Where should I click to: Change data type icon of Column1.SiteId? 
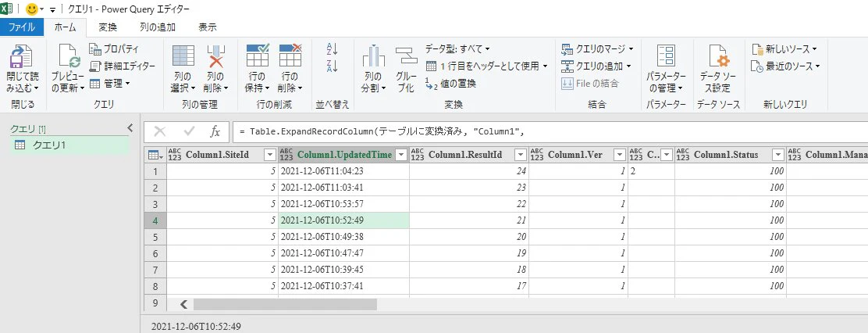click(x=175, y=155)
